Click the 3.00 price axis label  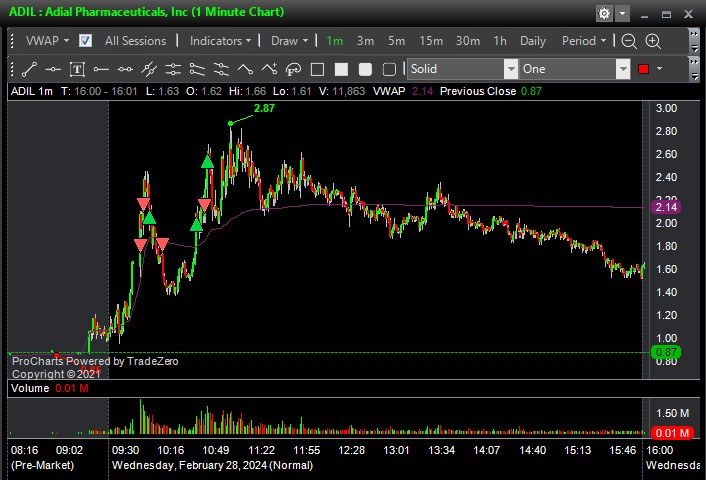666,108
